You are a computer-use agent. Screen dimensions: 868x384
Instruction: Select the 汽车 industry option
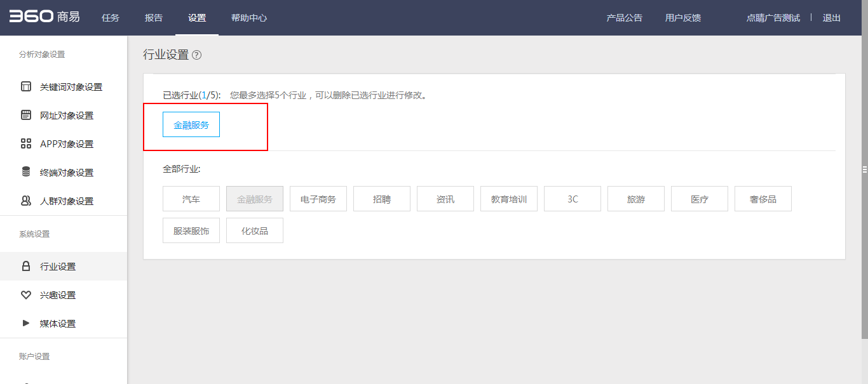[x=191, y=199]
